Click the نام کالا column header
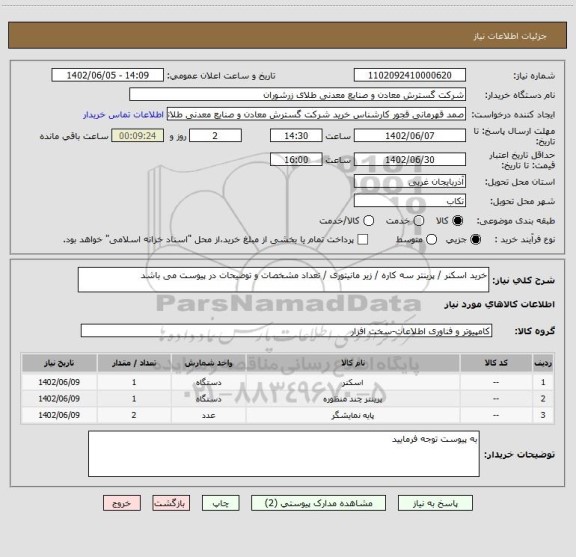 tap(353, 363)
